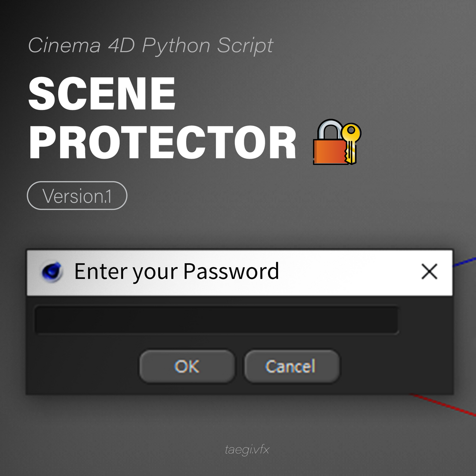Focus the password input field
The image size is (476, 476).
pyautogui.click(x=216, y=320)
